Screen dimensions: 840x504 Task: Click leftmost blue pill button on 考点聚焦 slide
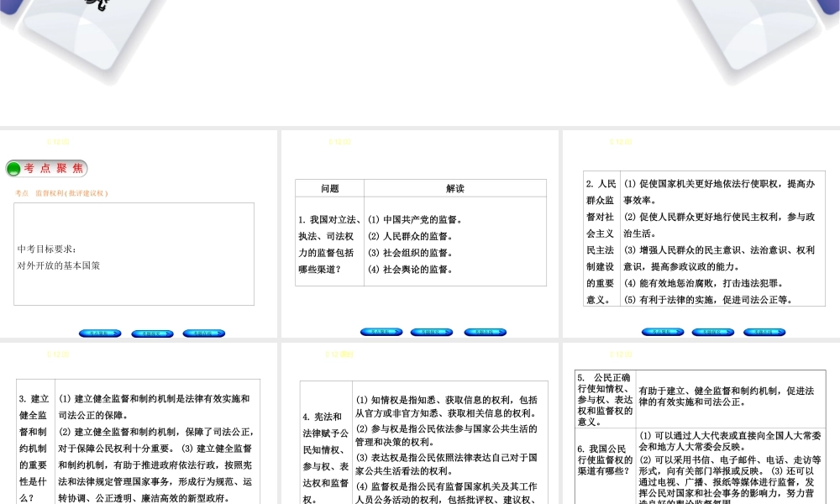tap(100, 333)
